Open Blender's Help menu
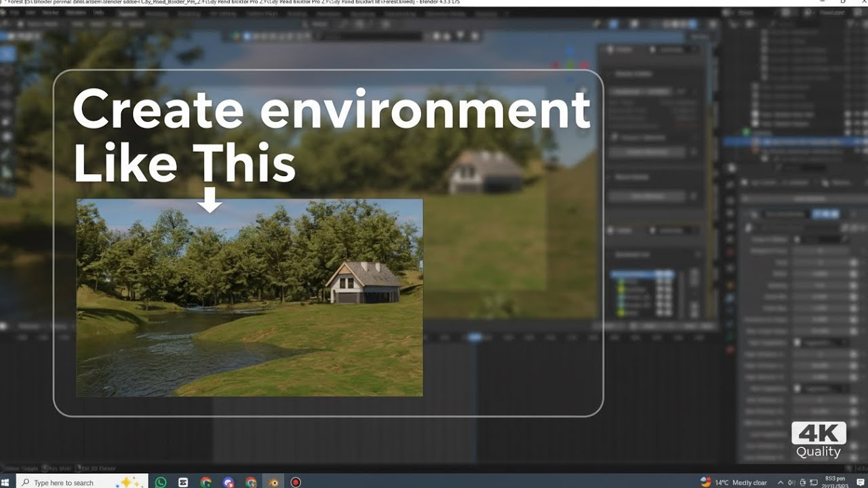The width and height of the screenshot is (868, 488). pyautogui.click(x=99, y=12)
